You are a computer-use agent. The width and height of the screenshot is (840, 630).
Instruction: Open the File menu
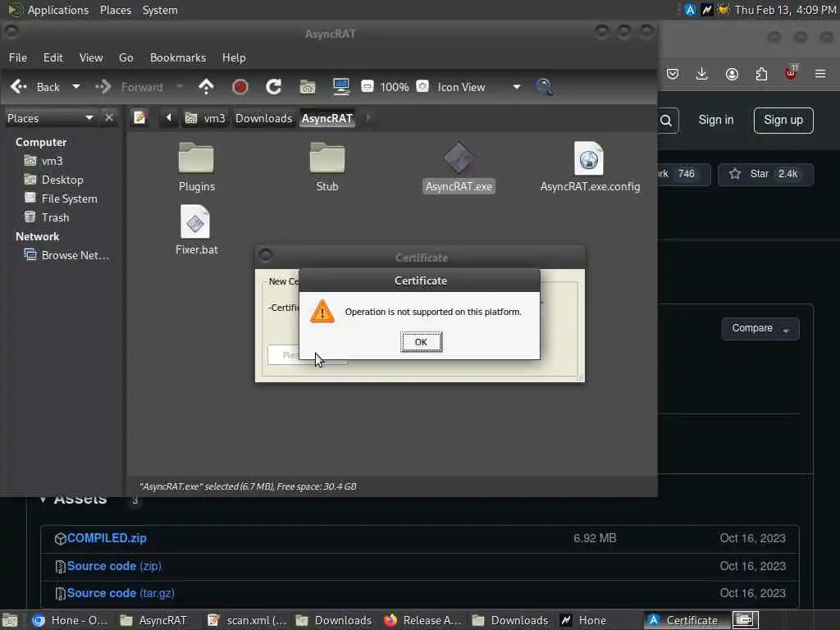18,57
